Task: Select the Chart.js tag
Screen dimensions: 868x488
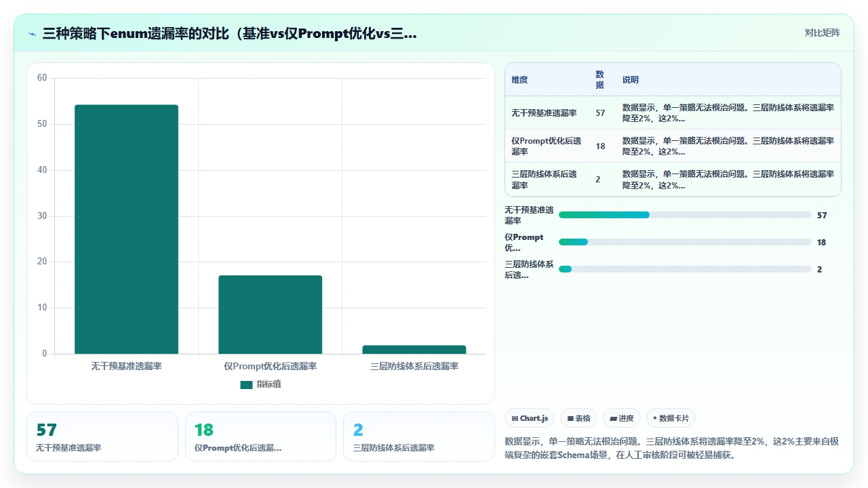Action: click(530, 418)
